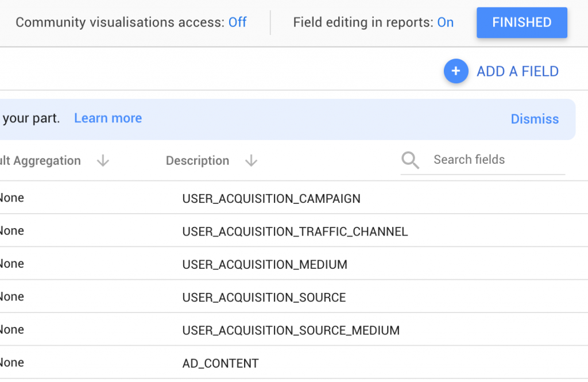
Task: Select the AD_CONTENT description
Action: [220, 363]
